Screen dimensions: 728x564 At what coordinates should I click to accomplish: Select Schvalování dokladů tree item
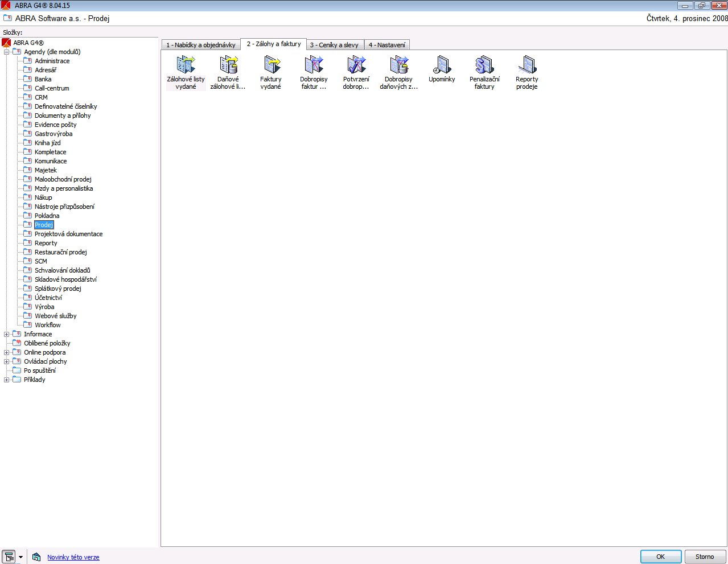point(63,270)
